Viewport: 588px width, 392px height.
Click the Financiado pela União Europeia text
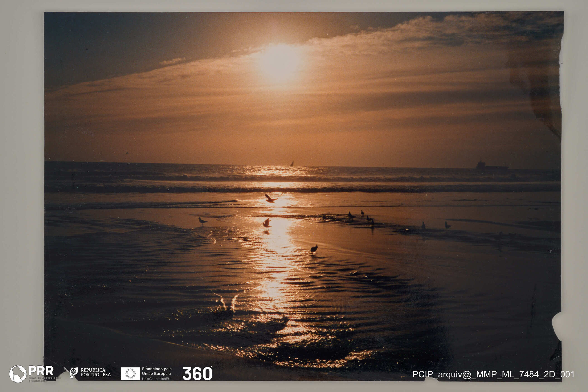click(x=157, y=371)
